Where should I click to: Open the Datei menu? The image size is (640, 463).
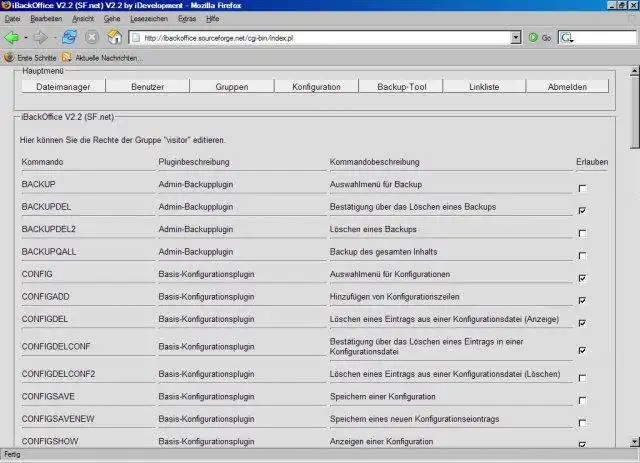pyautogui.click(x=13, y=19)
